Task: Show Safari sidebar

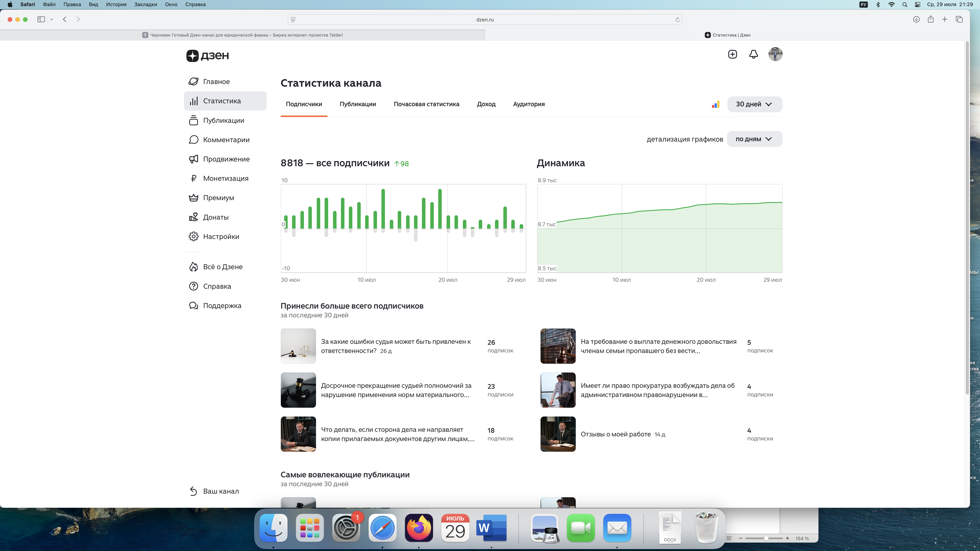Action: (41, 19)
